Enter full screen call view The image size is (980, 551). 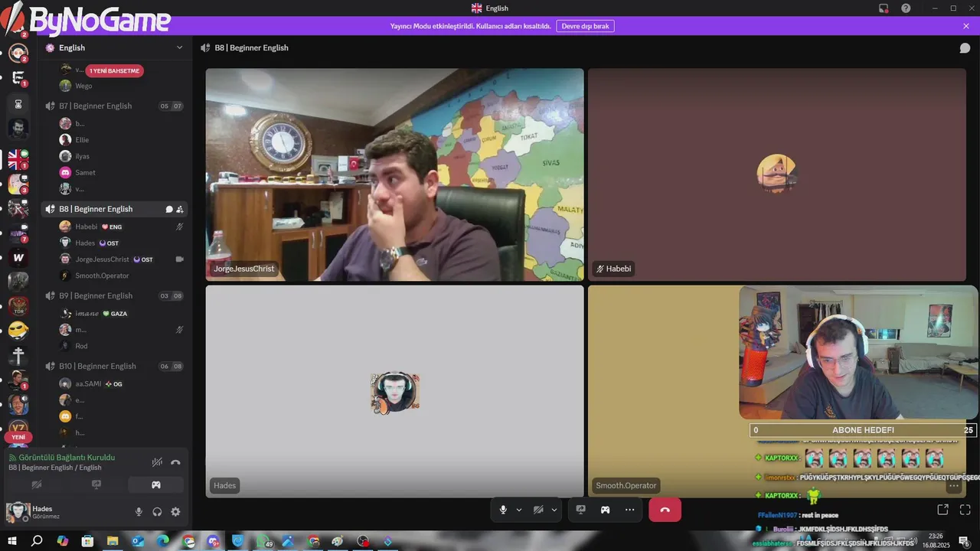[965, 510]
